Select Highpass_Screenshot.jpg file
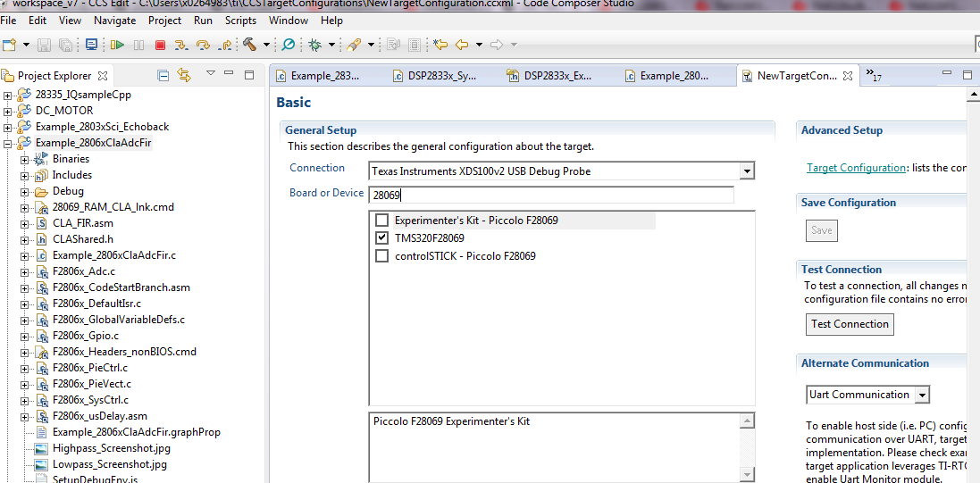 [112, 448]
